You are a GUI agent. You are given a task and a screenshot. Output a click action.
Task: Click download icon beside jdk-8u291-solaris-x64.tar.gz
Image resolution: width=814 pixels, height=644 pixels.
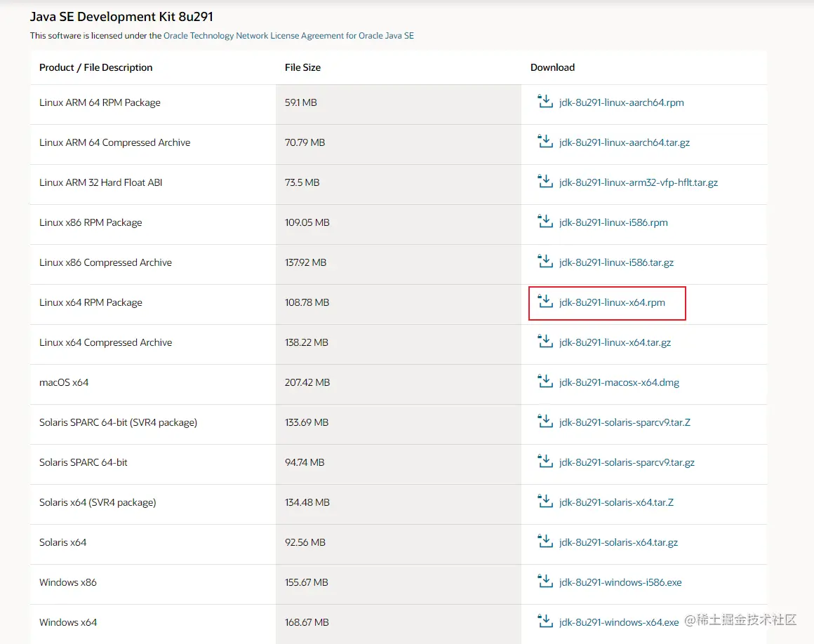click(545, 540)
